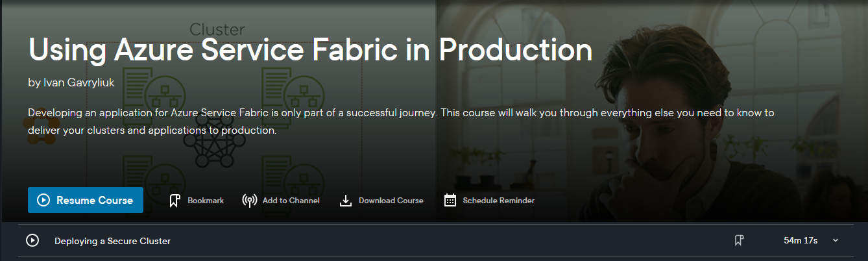Viewport: 868px width, 261px height.
Task: Click the Add to Channel broadcast icon
Action: coord(249,201)
